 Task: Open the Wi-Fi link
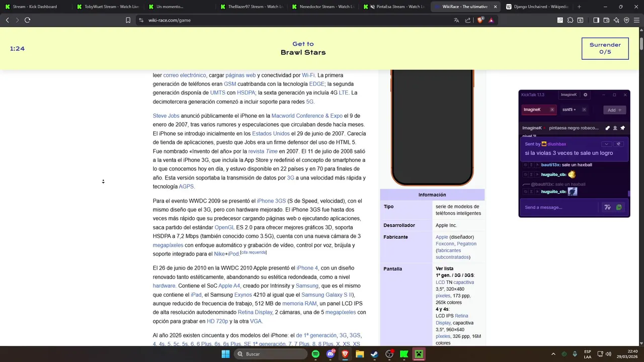point(308,75)
